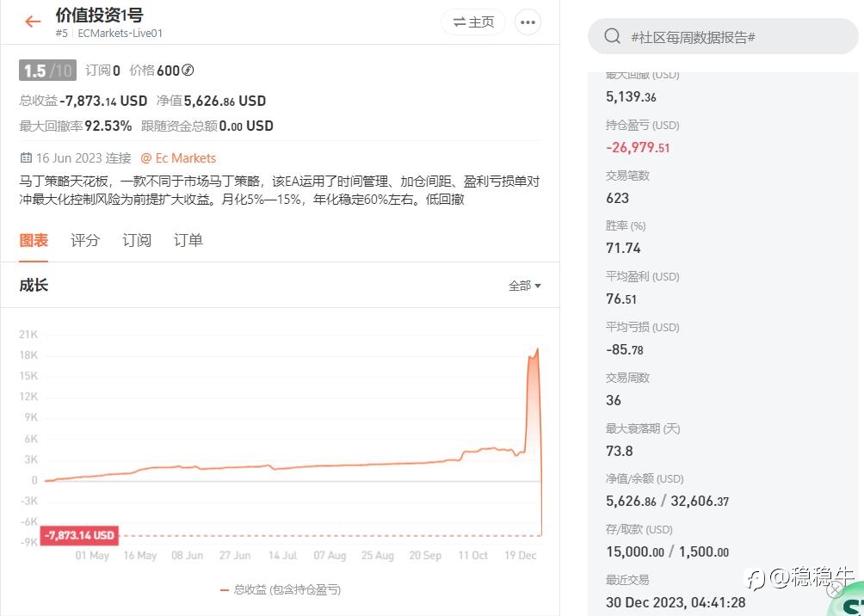Click the dropdown arrow next to 全部
Image resolution: width=864 pixels, height=616 pixels.
click(538, 286)
